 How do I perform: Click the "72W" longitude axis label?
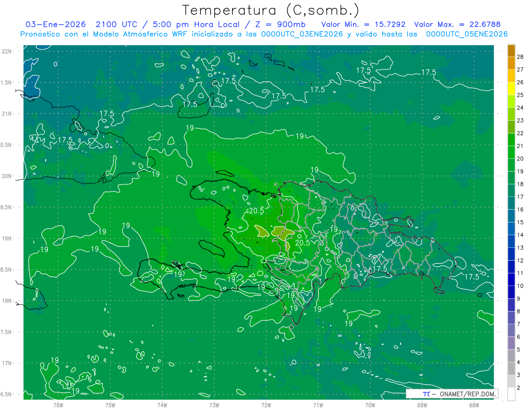[266, 405]
